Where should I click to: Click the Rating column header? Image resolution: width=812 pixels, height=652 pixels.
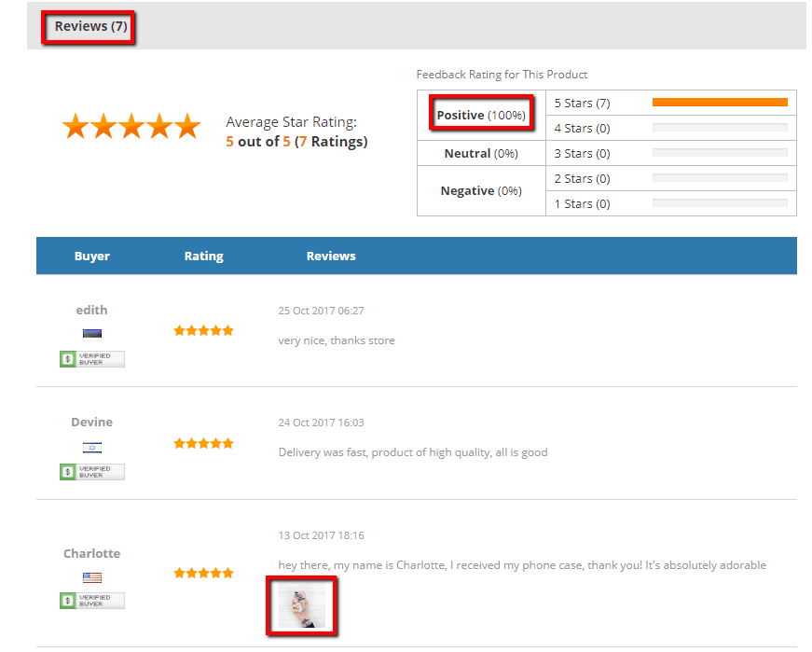click(203, 256)
